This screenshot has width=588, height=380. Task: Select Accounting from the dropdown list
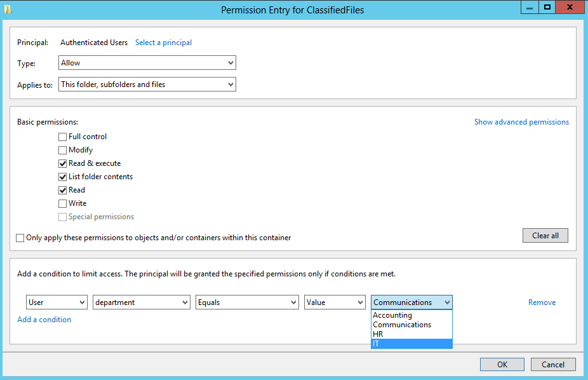pos(392,315)
